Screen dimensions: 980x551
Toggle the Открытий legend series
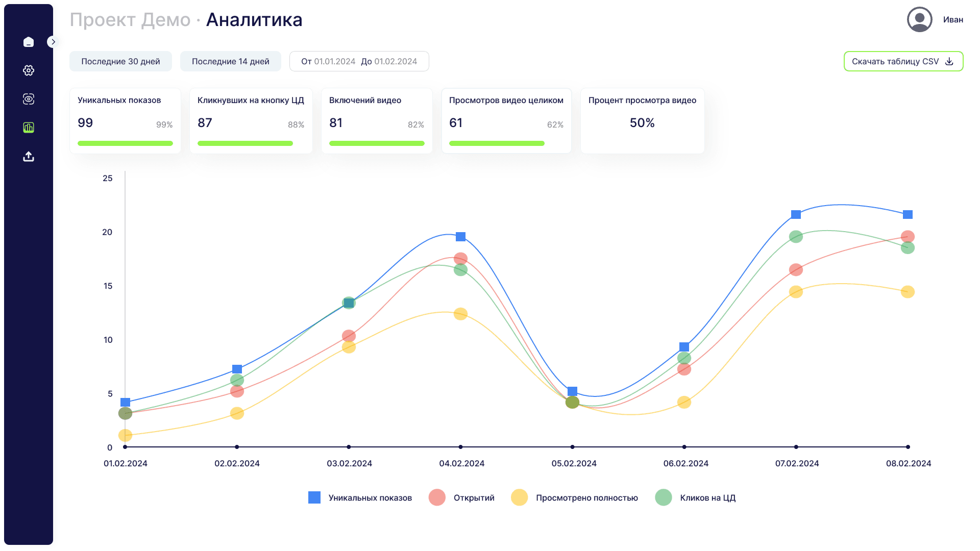pos(462,497)
